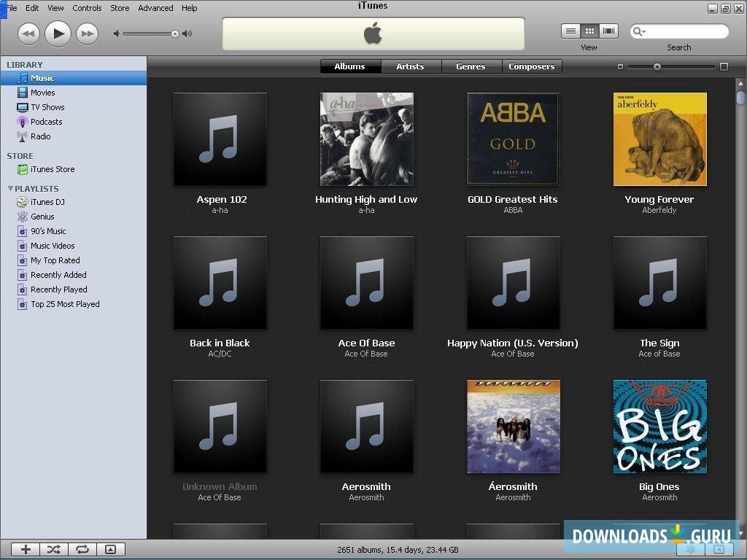Open the Recently Played playlist
Screen dimensions: 747x560
point(74,289)
